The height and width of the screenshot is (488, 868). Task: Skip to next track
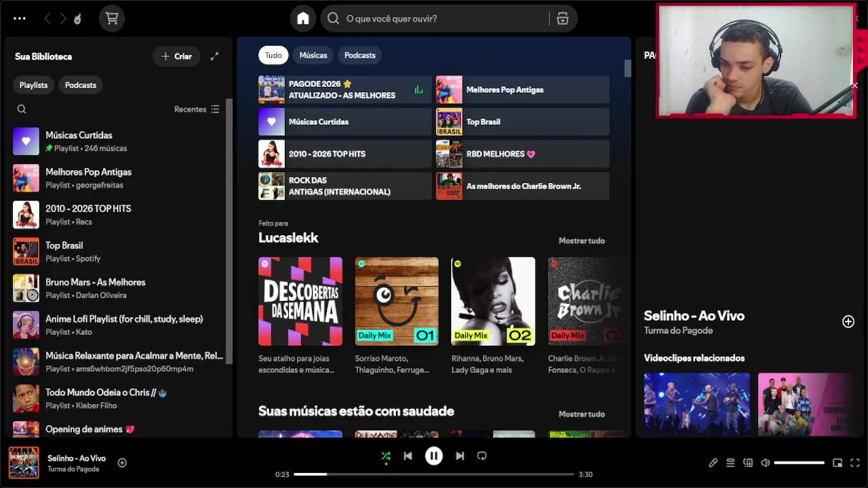[460, 456]
